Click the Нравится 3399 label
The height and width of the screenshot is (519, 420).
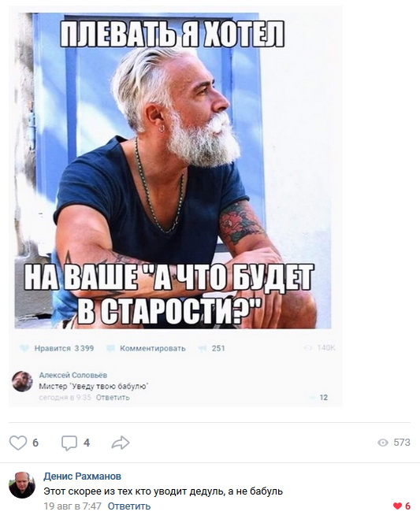click(65, 348)
